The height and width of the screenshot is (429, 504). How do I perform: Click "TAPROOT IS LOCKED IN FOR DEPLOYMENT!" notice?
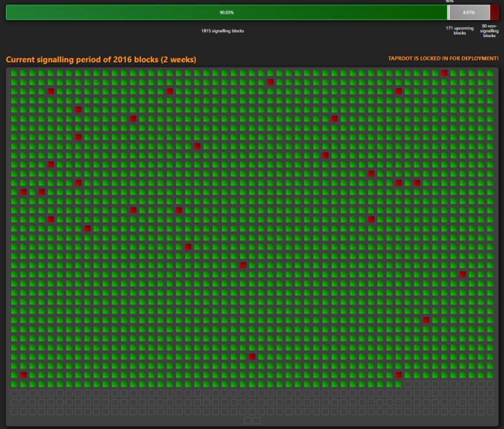click(x=443, y=58)
